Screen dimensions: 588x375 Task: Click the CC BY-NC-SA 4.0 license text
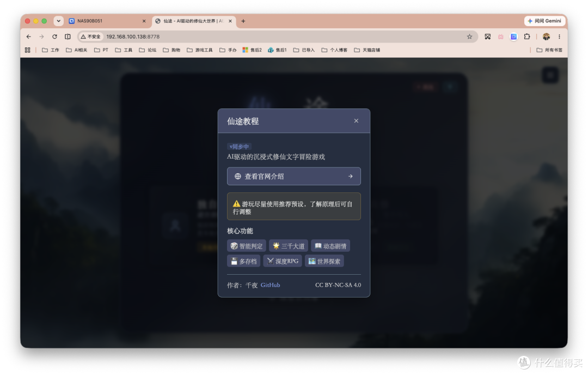point(338,285)
